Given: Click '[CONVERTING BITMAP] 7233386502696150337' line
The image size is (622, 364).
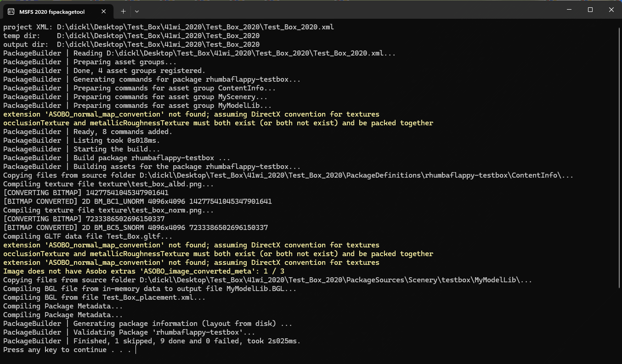Looking at the screenshot, I should 84,219.
